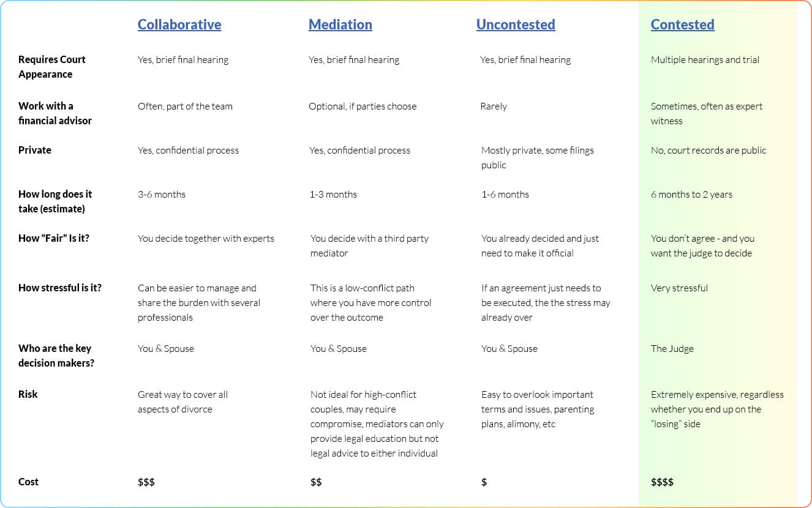The height and width of the screenshot is (508, 812).
Task: Click 'You decide with a third party mediator'
Action: pos(369,245)
